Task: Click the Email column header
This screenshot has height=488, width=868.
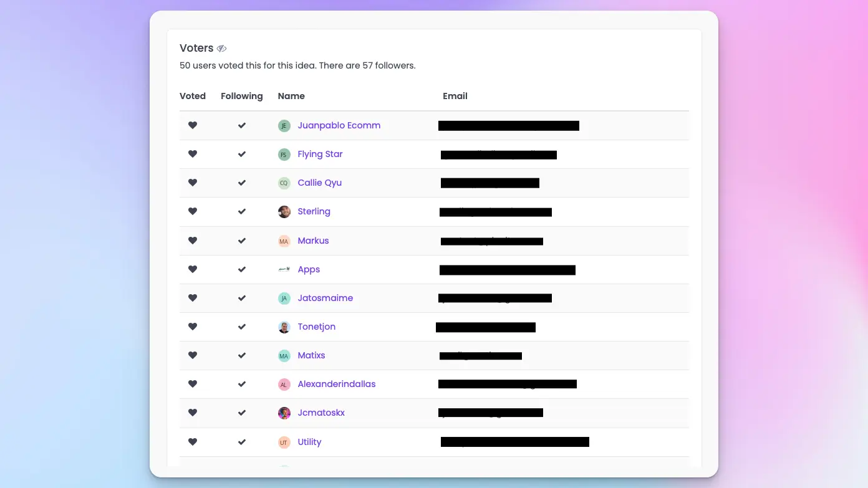Action: point(455,96)
